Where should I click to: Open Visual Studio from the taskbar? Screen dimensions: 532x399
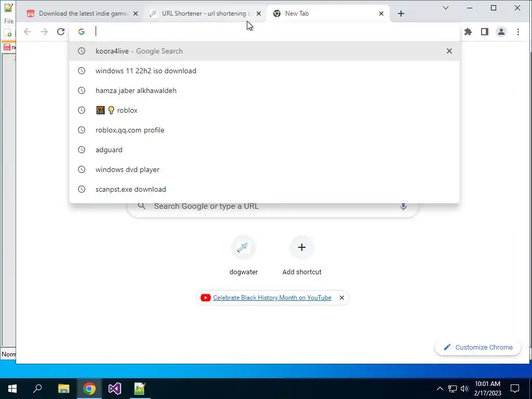coord(115,389)
